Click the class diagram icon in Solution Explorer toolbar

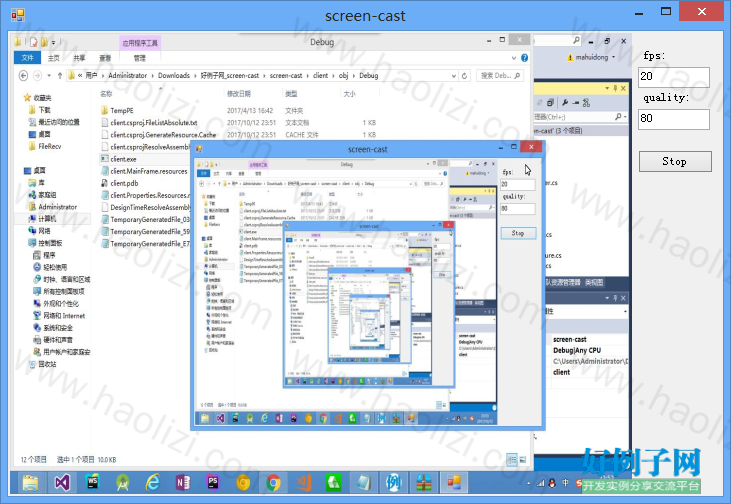pos(586,103)
